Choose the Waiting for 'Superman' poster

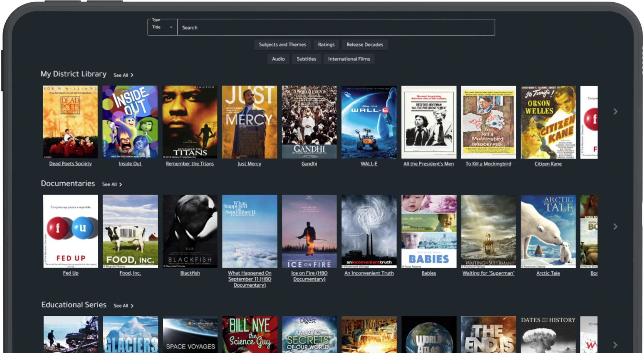tap(488, 231)
